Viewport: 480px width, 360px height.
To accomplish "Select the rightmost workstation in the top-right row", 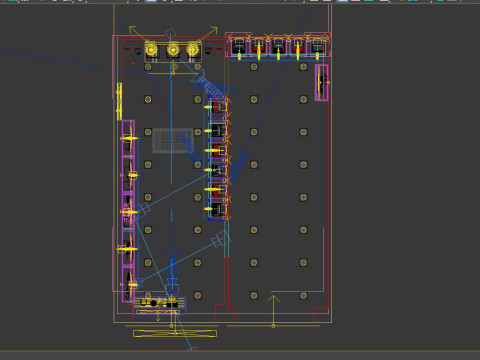I will pos(317,48).
